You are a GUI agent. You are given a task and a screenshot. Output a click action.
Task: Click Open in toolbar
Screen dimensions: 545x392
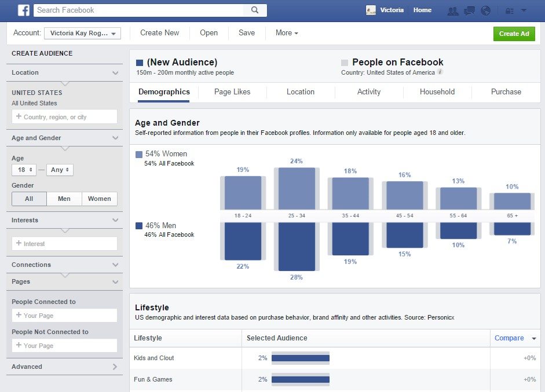(x=209, y=32)
